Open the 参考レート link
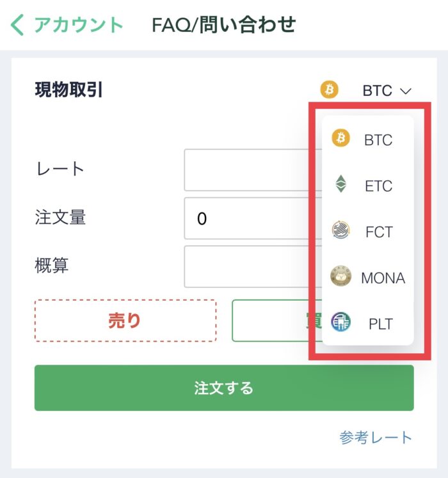448x478 pixels. pos(376,438)
